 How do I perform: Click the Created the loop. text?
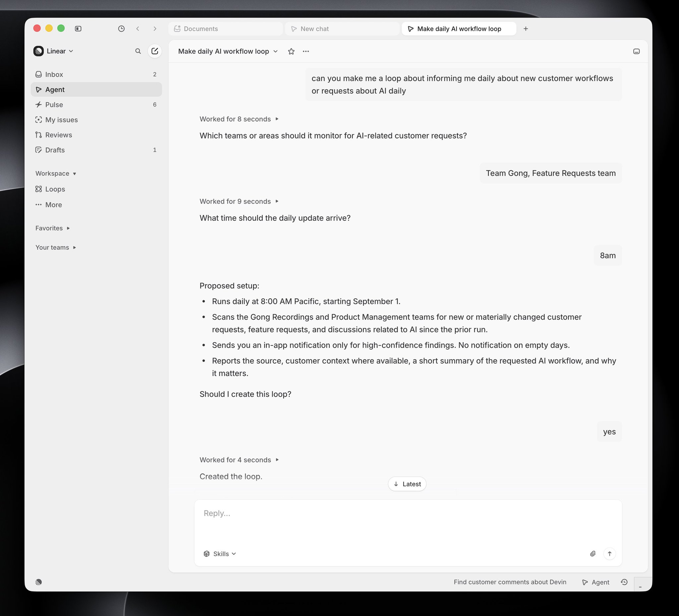pos(231,476)
